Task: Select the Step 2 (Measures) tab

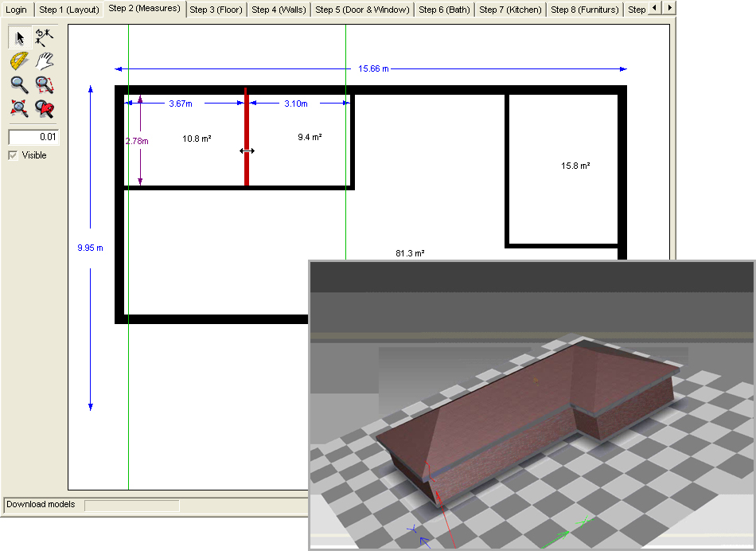Action: click(144, 9)
